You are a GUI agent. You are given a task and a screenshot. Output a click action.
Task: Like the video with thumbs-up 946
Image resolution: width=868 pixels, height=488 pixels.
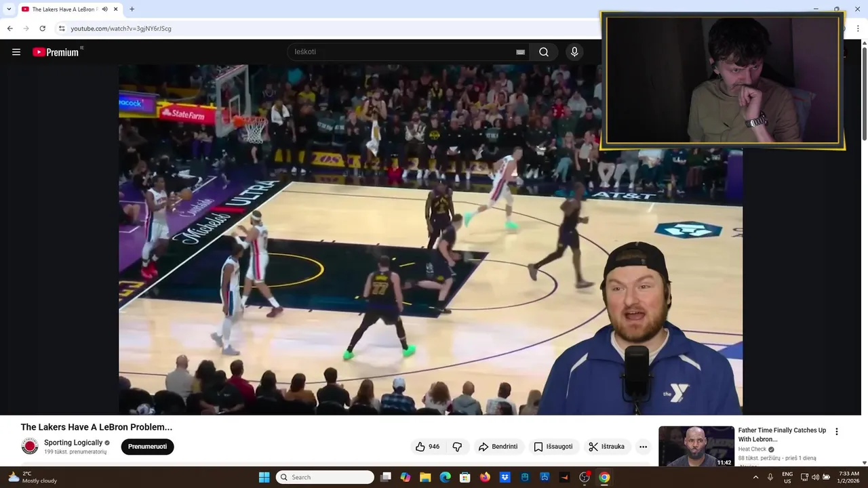pyautogui.click(x=427, y=447)
